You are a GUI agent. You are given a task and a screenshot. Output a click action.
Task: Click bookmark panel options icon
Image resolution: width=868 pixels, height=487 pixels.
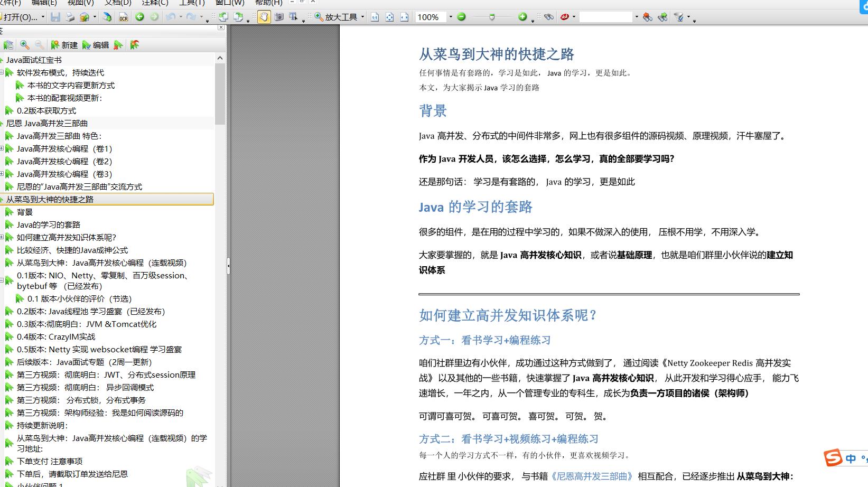[8, 45]
